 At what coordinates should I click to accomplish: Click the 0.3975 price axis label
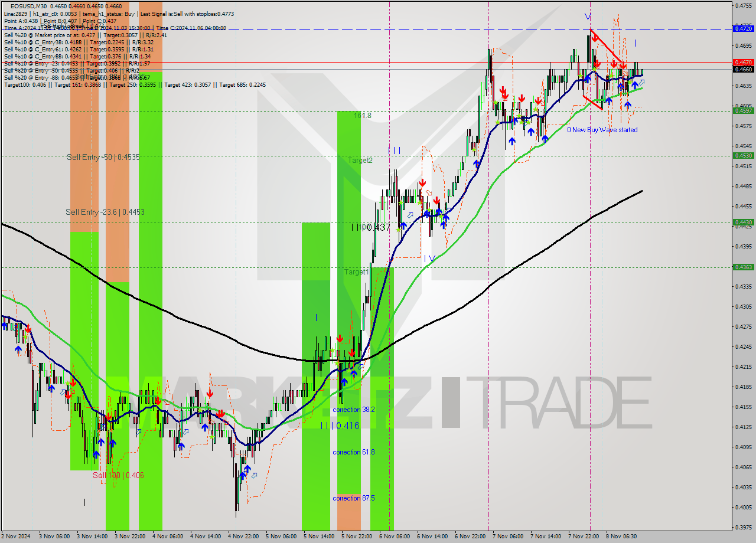pos(743,527)
